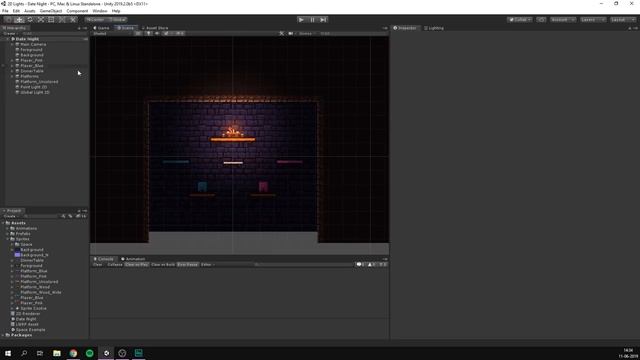Viewport: 640px width, 360px height.
Task: Expand Platforms in Hierarchy
Action: [x=12, y=76]
